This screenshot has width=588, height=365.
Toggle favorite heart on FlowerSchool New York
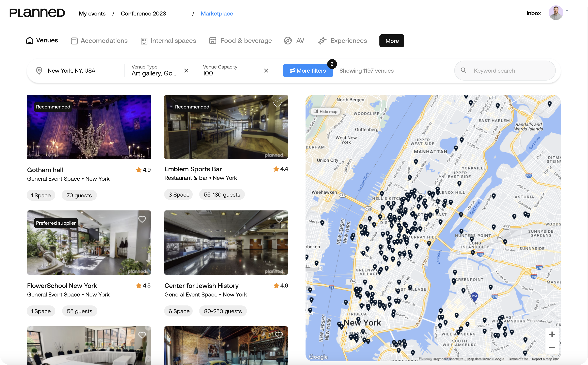pyautogui.click(x=142, y=219)
